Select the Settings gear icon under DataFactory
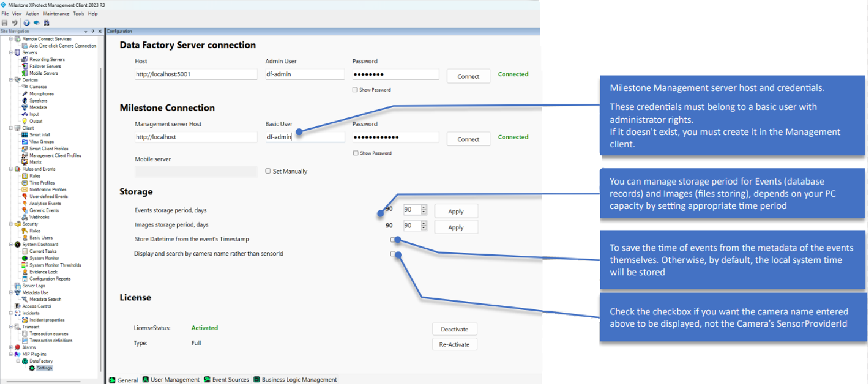Viewport: 868px width, 384px height. pos(32,368)
